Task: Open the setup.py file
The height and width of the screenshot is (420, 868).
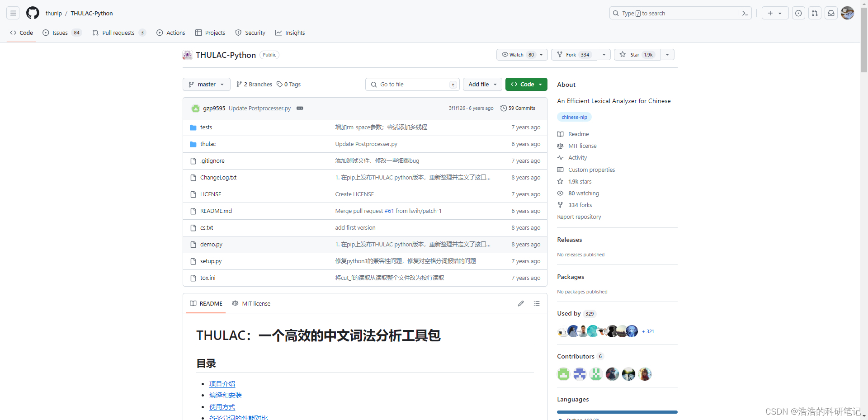Action: pos(211,261)
